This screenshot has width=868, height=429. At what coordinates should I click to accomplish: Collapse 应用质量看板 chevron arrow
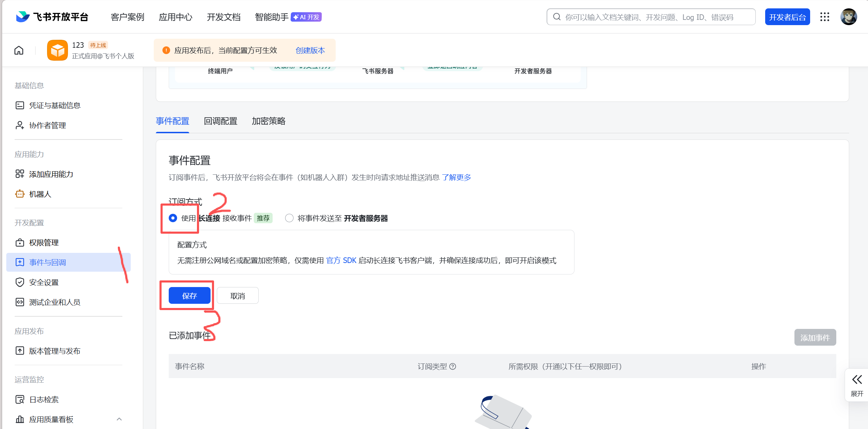tap(119, 419)
